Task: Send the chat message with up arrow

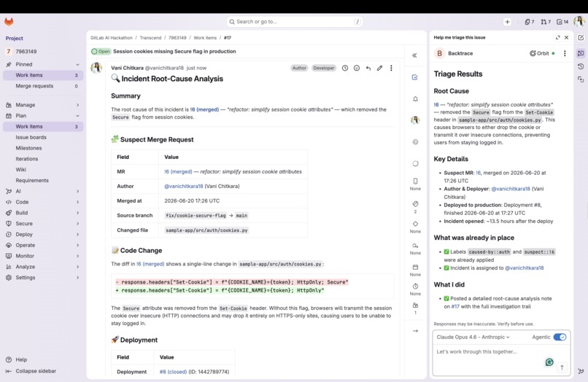Action: coord(562,367)
